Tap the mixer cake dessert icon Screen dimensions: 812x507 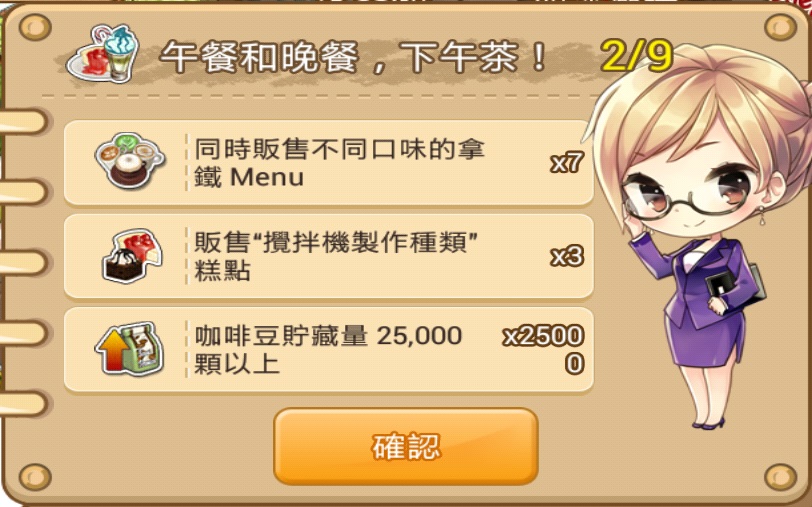tap(132, 256)
